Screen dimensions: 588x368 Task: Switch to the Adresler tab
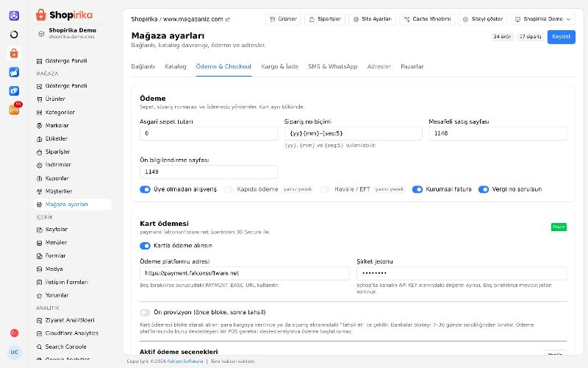379,66
